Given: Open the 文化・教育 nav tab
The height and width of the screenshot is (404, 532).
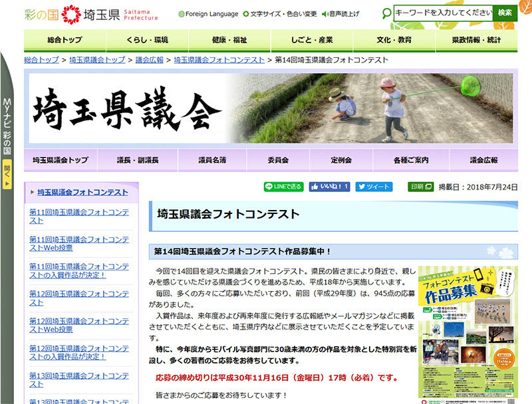Looking at the screenshot, I should pyautogui.click(x=394, y=40).
